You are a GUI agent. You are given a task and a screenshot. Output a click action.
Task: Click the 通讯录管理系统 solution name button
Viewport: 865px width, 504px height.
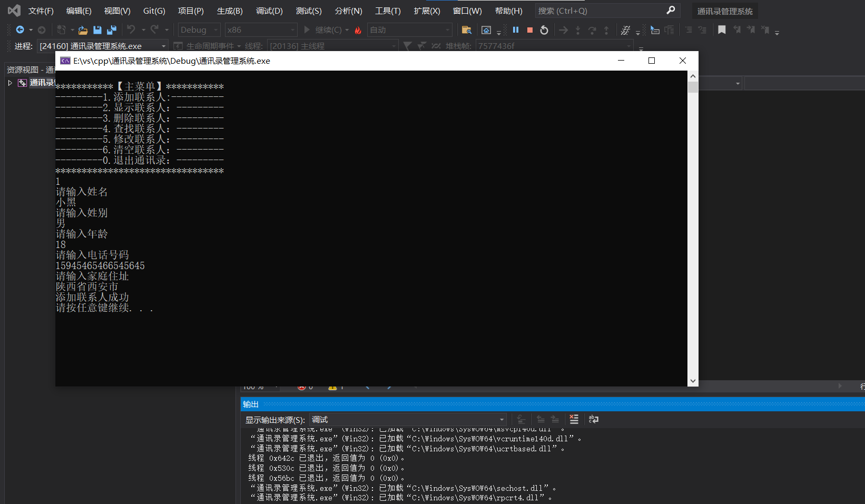click(725, 11)
